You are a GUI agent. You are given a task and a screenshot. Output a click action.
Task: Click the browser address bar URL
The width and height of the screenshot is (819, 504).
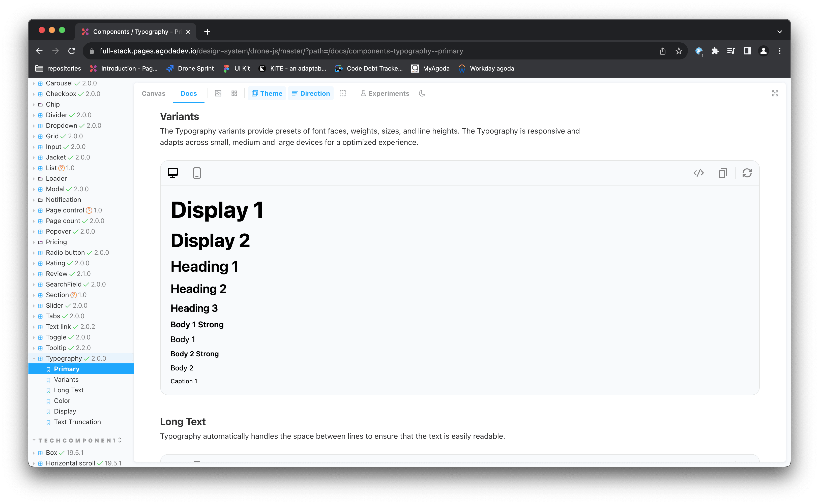point(281,51)
